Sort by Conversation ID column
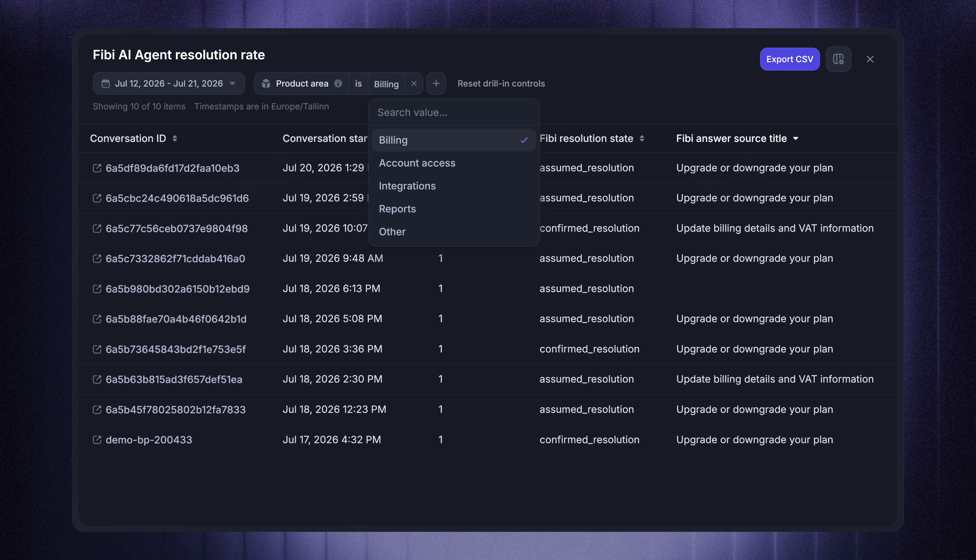The image size is (976, 560). (175, 138)
